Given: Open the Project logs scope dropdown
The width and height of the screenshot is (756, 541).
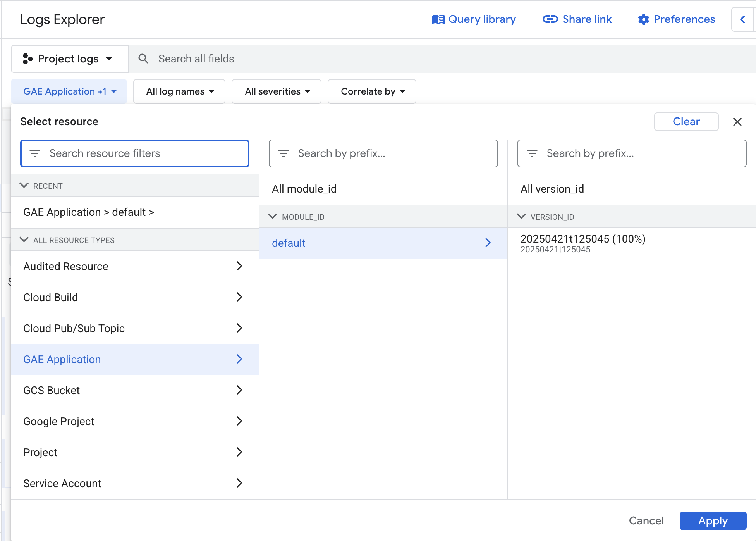Looking at the screenshot, I should pyautogui.click(x=70, y=59).
